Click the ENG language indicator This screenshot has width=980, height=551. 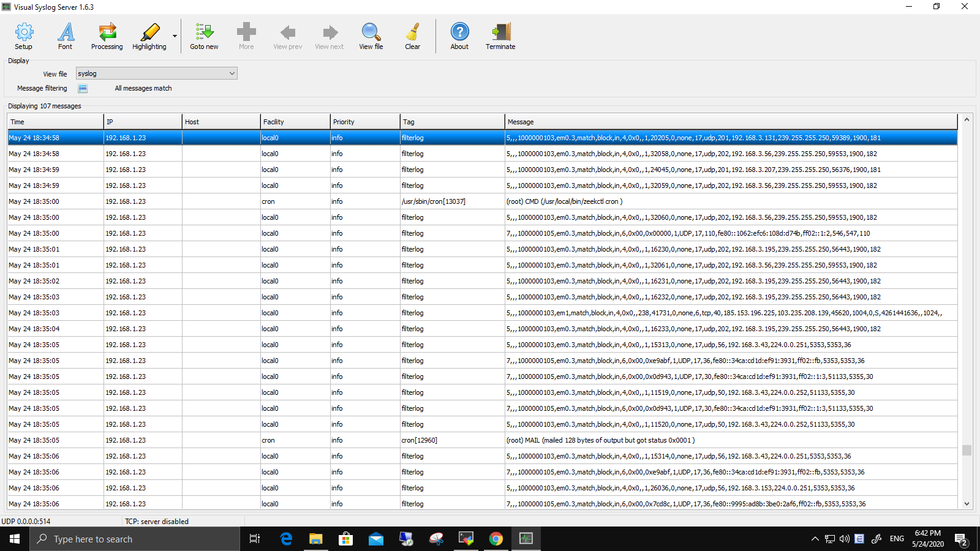pyautogui.click(x=897, y=539)
